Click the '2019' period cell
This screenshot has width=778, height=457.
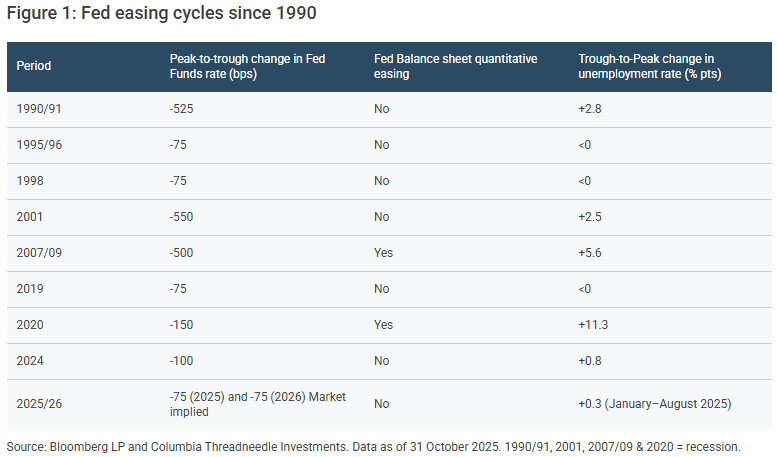click(31, 289)
